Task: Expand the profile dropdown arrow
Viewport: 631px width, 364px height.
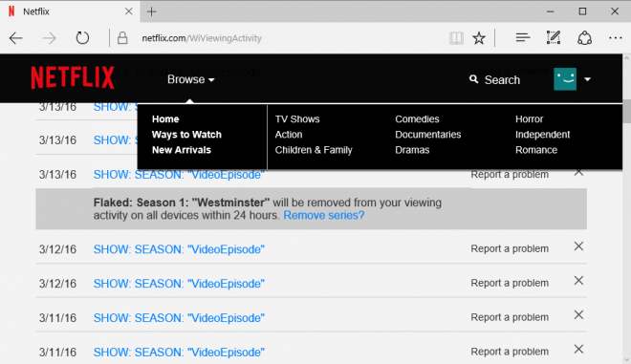Action: click(x=588, y=79)
